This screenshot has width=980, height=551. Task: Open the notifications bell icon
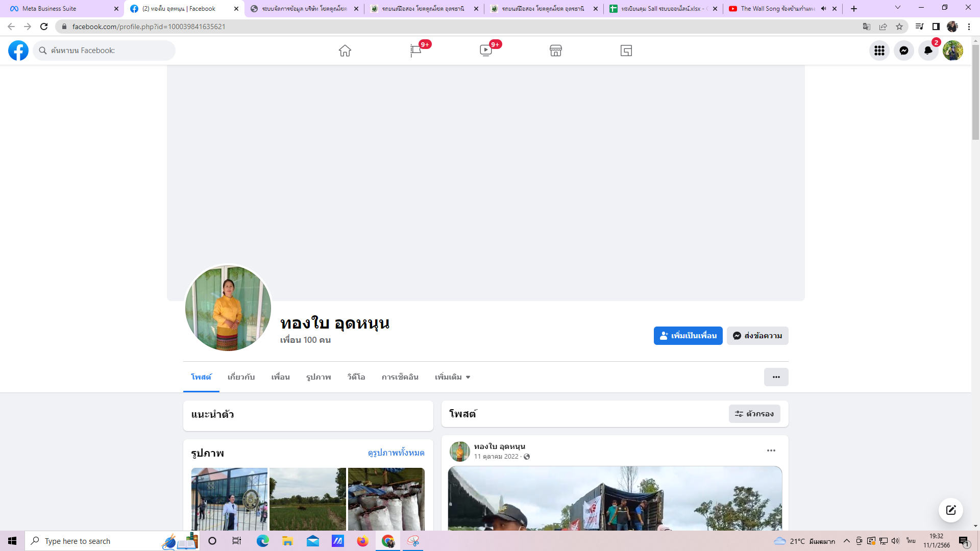[928, 51]
